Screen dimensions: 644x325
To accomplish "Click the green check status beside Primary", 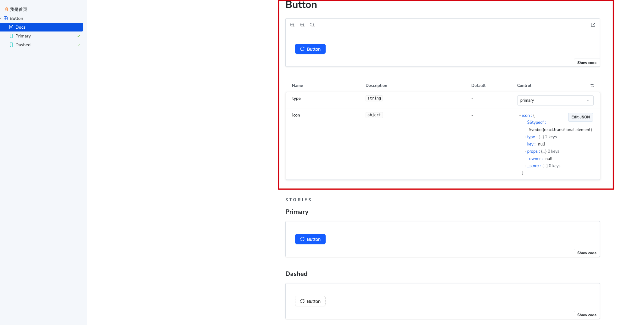I will pyautogui.click(x=79, y=36).
